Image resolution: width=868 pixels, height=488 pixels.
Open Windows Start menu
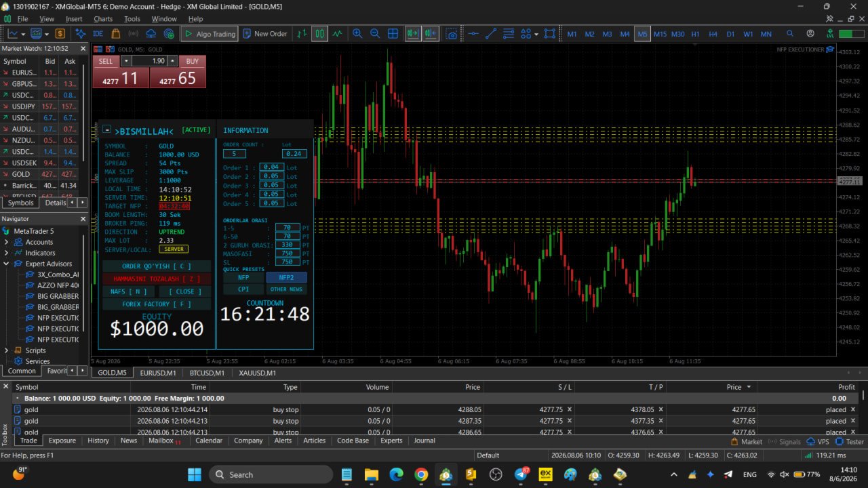point(195,474)
